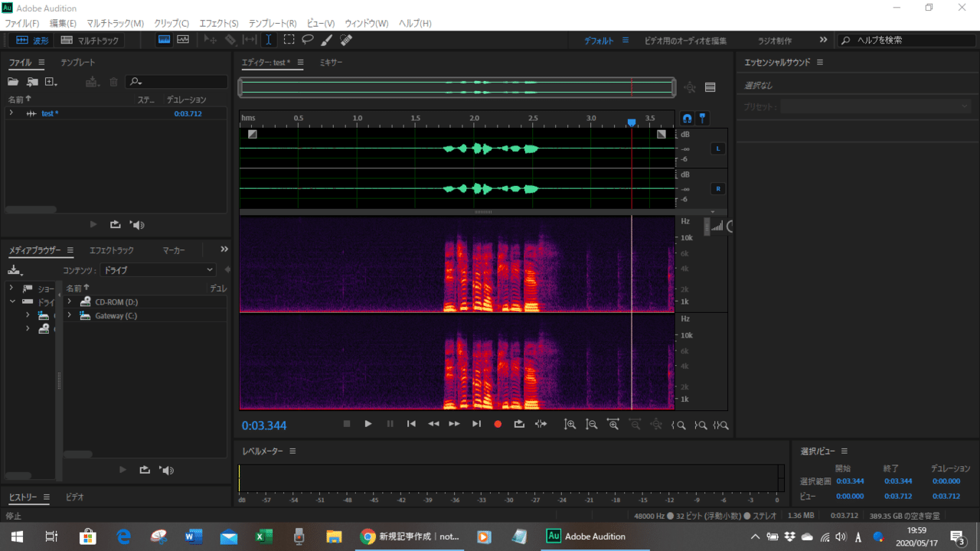Click the Zoom In (Amplitude) icon
The image size is (980, 551).
coord(570,424)
